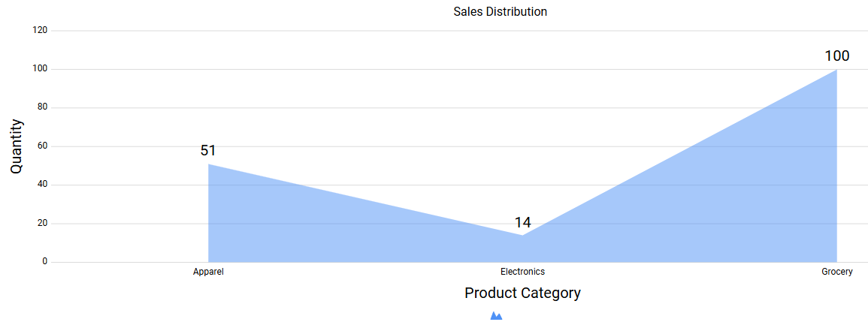The height and width of the screenshot is (325, 868).
Task: Click the area chart legend icon
Action: pyautogui.click(x=496, y=317)
